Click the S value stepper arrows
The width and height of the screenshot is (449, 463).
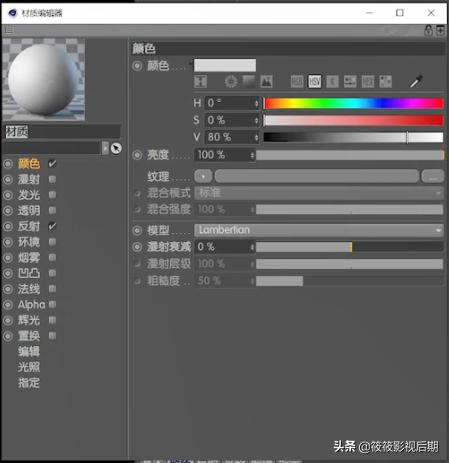pyautogui.click(x=256, y=120)
